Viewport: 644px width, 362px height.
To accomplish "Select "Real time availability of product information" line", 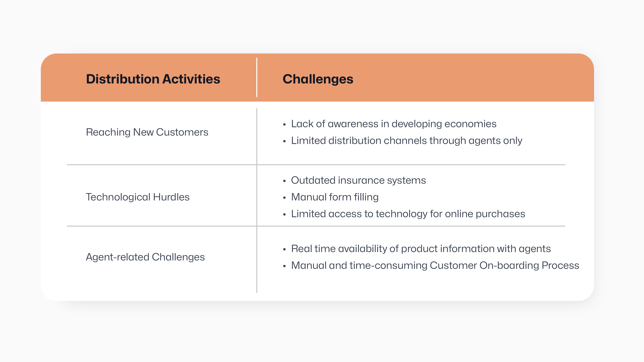I will tap(421, 249).
